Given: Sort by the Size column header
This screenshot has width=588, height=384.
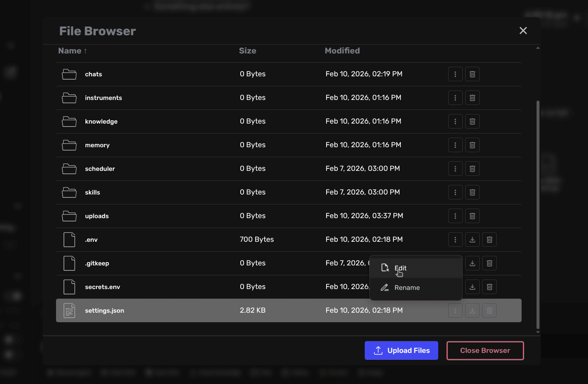Looking at the screenshot, I should (247, 51).
